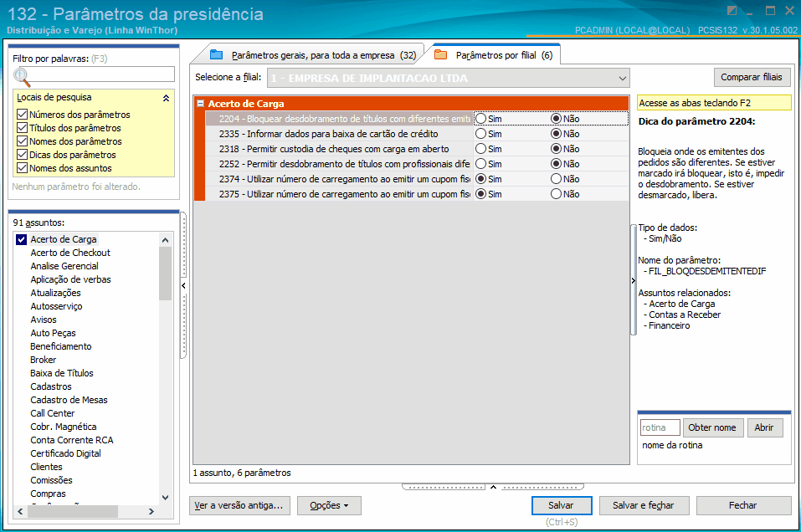Select Auto Peças subject
The image size is (801, 532).
click(53, 333)
